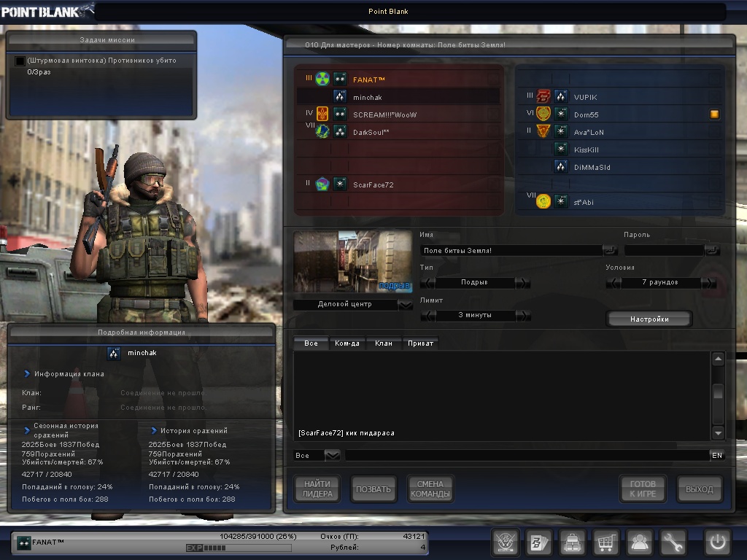Click the rank badge beside ScarFace72
The image size is (747, 560).
click(340, 184)
